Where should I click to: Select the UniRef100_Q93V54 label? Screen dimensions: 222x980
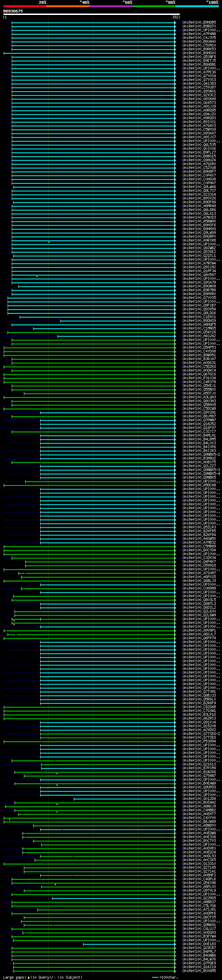[x=199, y=309]
